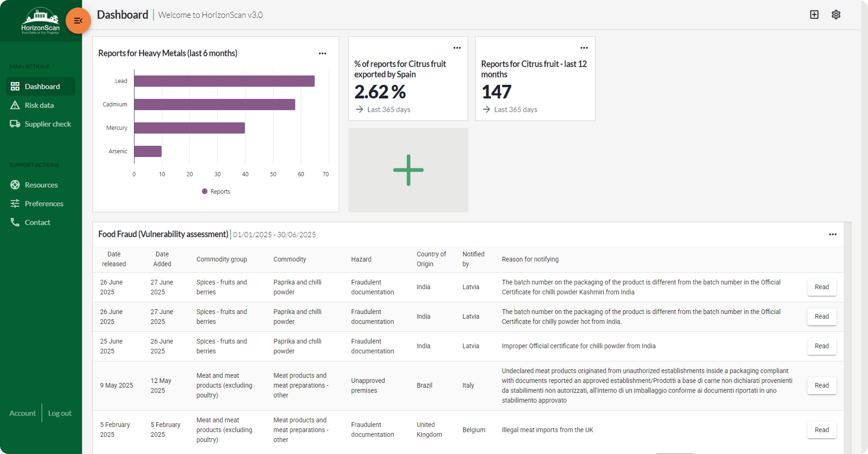Click the Resources lifebuoy icon
The image size is (868, 454).
pos(15,185)
